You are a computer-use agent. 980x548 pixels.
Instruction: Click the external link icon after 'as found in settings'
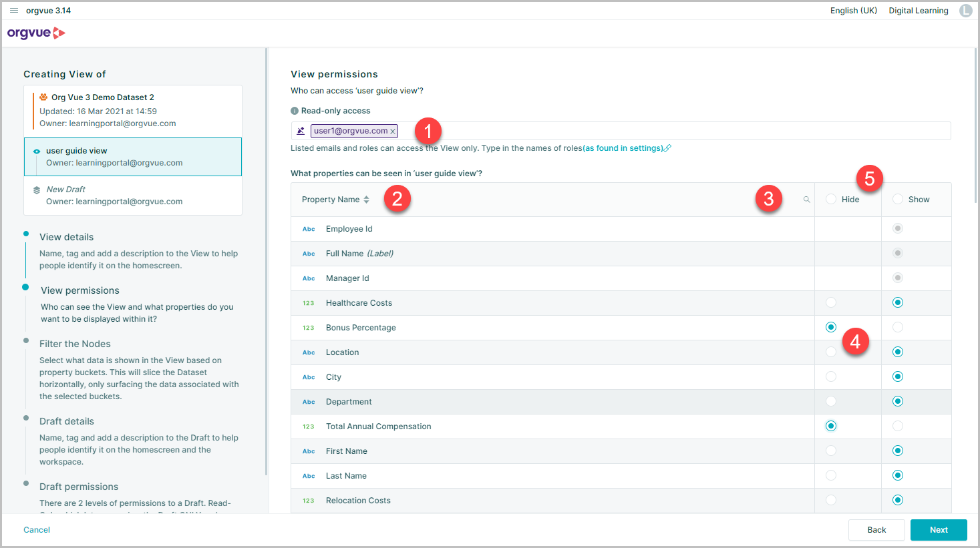point(668,148)
